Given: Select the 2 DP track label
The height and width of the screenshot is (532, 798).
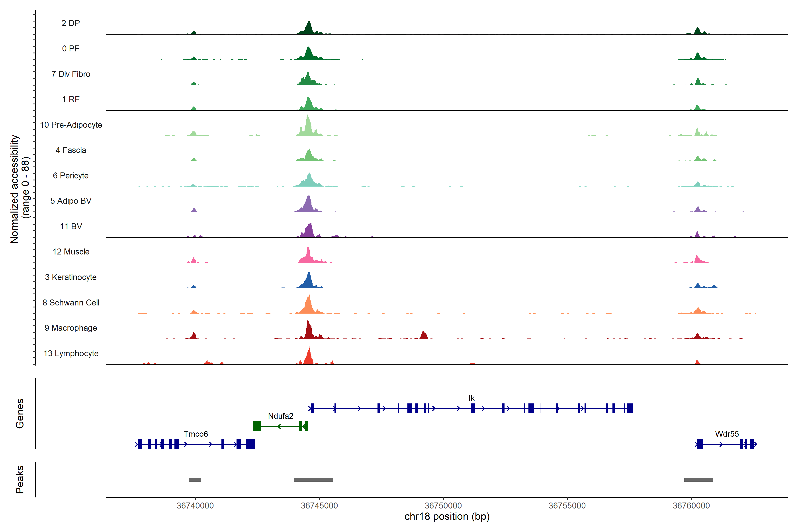Looking at the screenshot, I should 70,23.
